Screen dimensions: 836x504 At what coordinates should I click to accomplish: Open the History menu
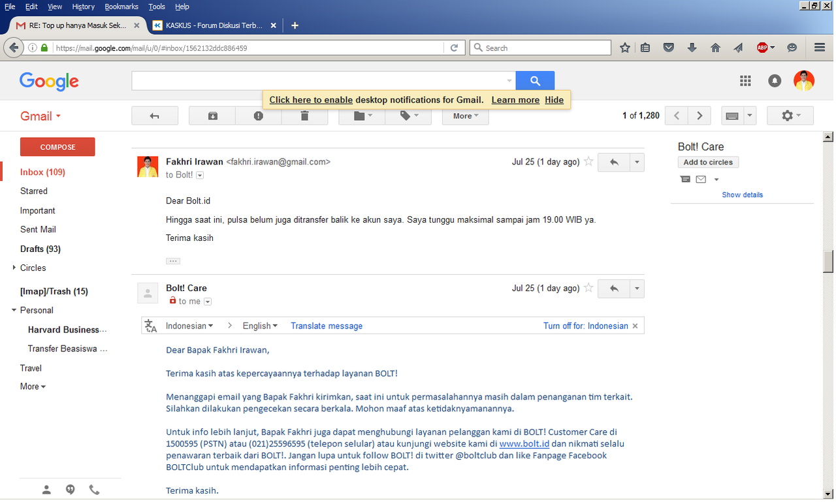84,7
